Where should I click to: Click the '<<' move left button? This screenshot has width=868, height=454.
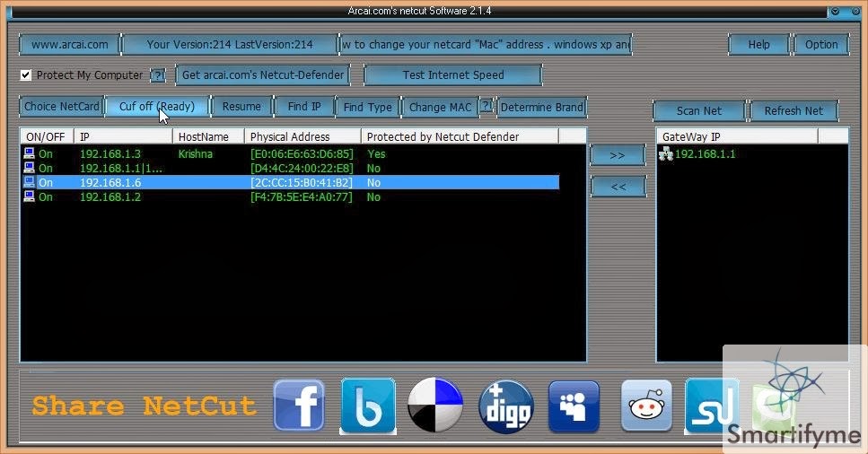618,187
